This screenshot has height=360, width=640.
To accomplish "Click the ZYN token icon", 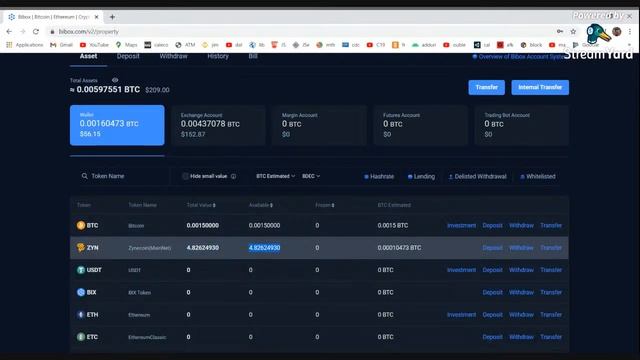I will coord(81,247).
